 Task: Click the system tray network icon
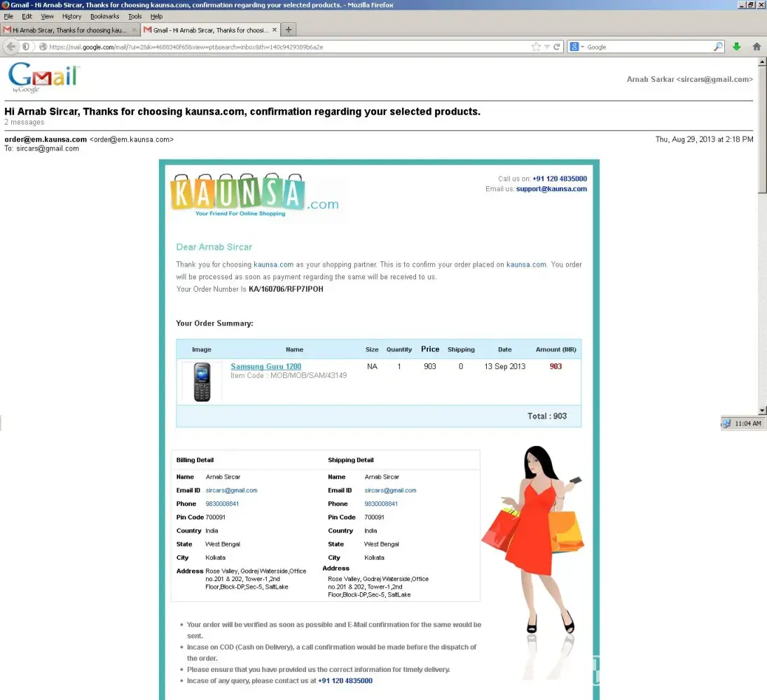pos(726,423)
